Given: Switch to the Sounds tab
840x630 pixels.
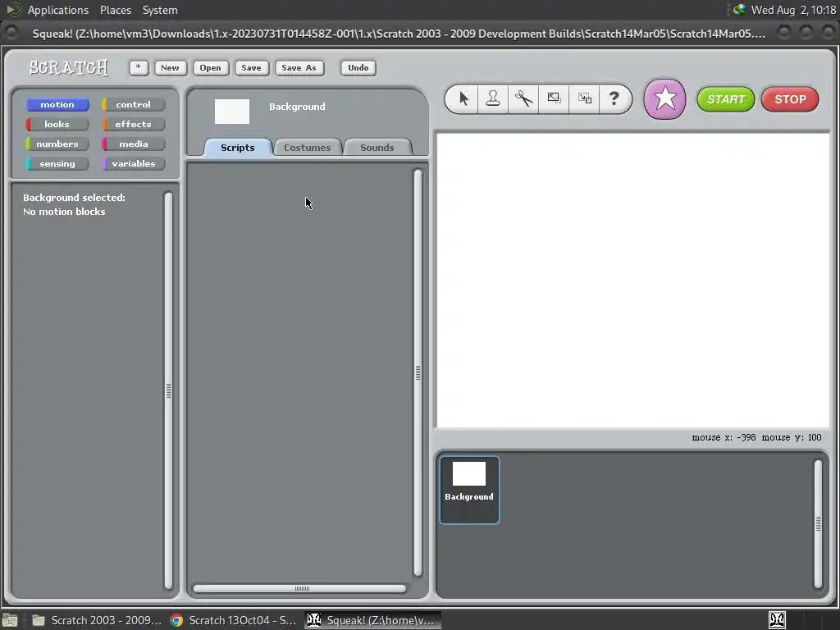Looking at the screenshot, I should click(x=377, y=148).
